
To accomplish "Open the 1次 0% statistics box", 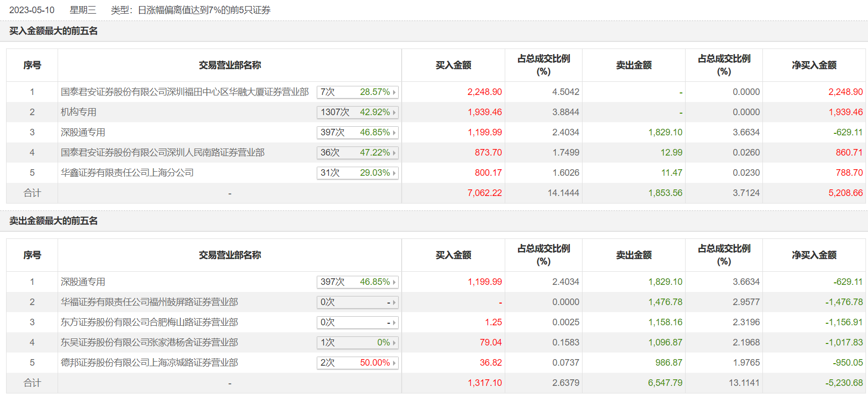I will click(357, 342).
